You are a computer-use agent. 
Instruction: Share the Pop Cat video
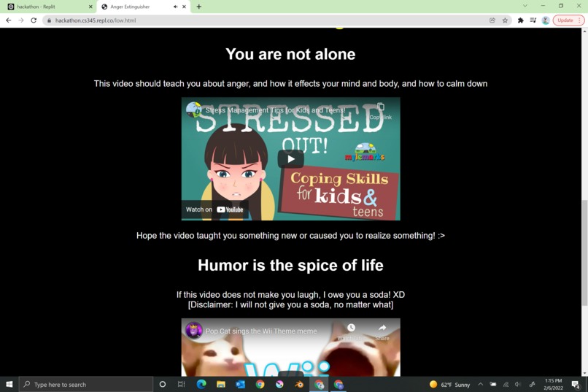point(382,331)
